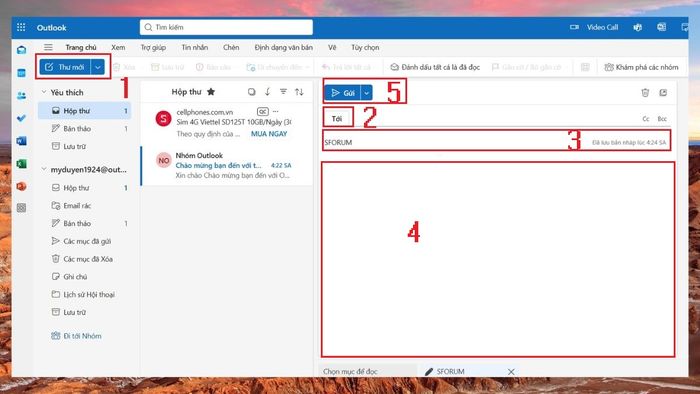Click the Tìm kiếm search box
This screenshot has width=700, height=394.
[226, 27]
